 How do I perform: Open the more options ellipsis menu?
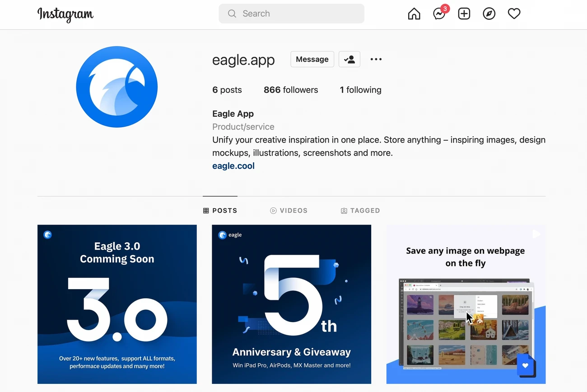[x=376, y=59]
